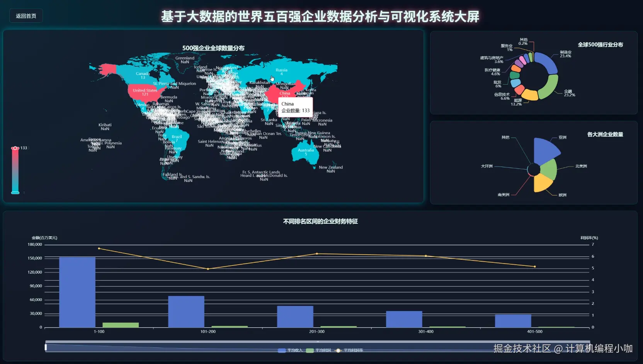Click the 大洋洲 label in continent chart
The height and width of the screenshot is (364, 643).
[x=487, y=166]
